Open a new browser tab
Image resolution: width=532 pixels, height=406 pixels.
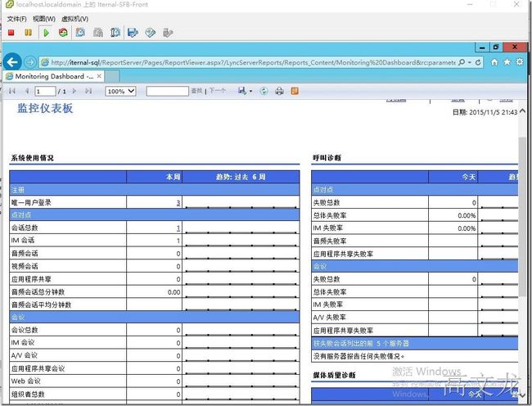pos(112,76)
